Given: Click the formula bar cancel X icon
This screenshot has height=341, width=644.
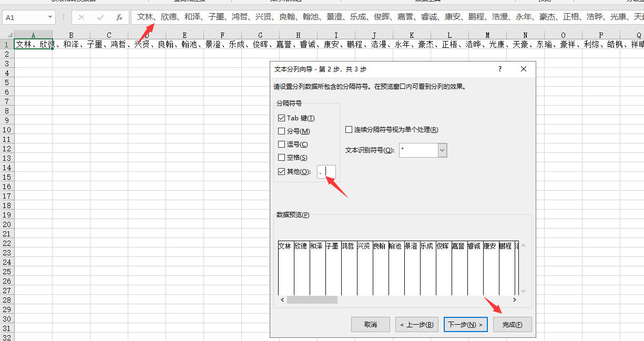Looking at the screenshot, I should click(x=81, y=17).
